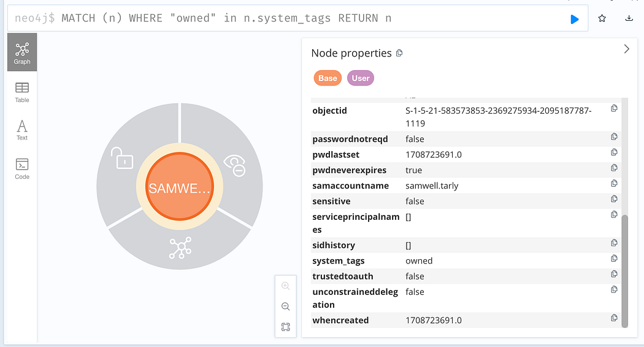Zoom out on the graph
This screenshot has width=644, height=347.
[x=285, y=306]
